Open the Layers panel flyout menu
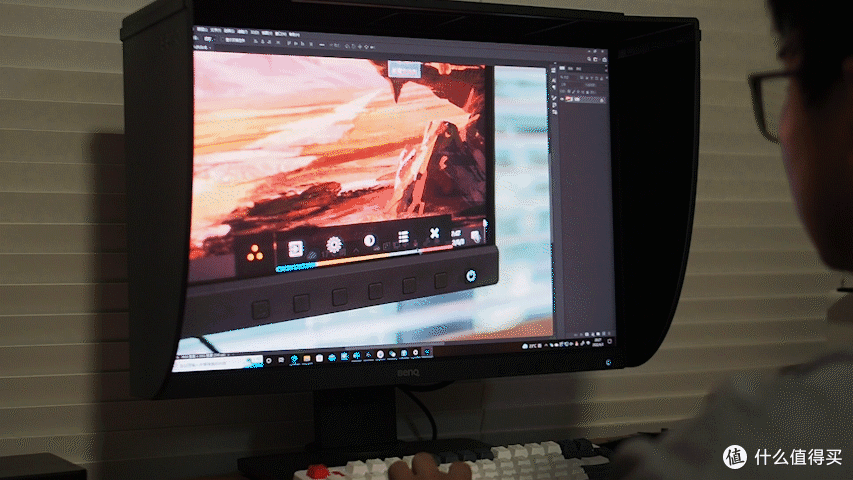The height and width of the screenshot is (480, 853). tap(605, 70)
